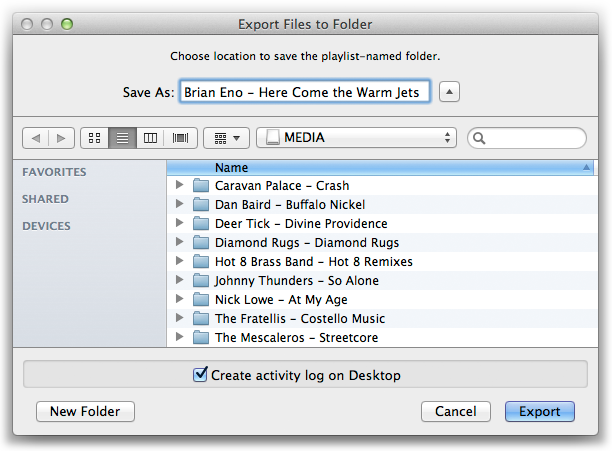Zoom the window with the green button
This screenshot has height=451, width=612.
[67, 24]
